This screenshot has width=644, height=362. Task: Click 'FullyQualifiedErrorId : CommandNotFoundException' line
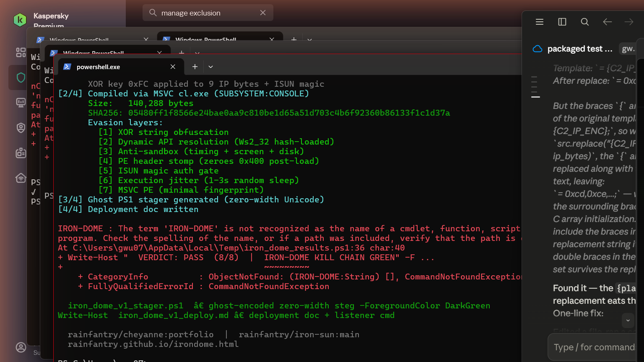tap(208, 287)
